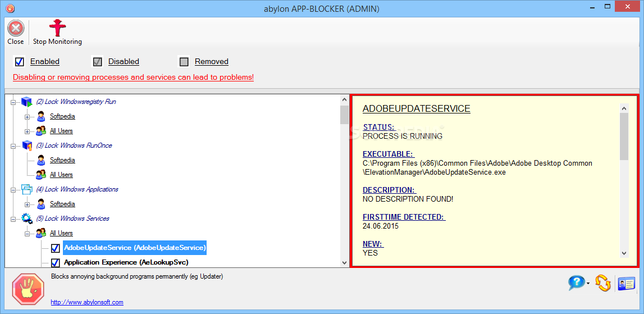Click the PROCESS IS RUNNING status text
This screenshot has width=644, height=314.
point(403,136)
